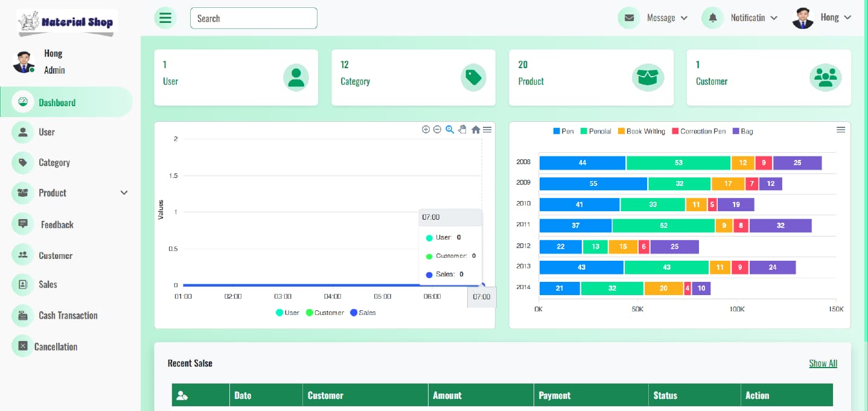Click the sidebar Hong Admin avatar

(x=24, y=62)
